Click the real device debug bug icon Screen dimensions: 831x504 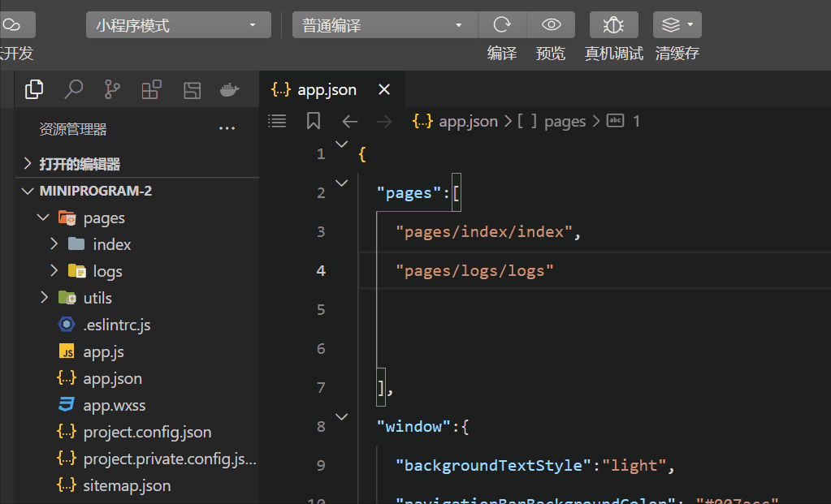(614, 24)
